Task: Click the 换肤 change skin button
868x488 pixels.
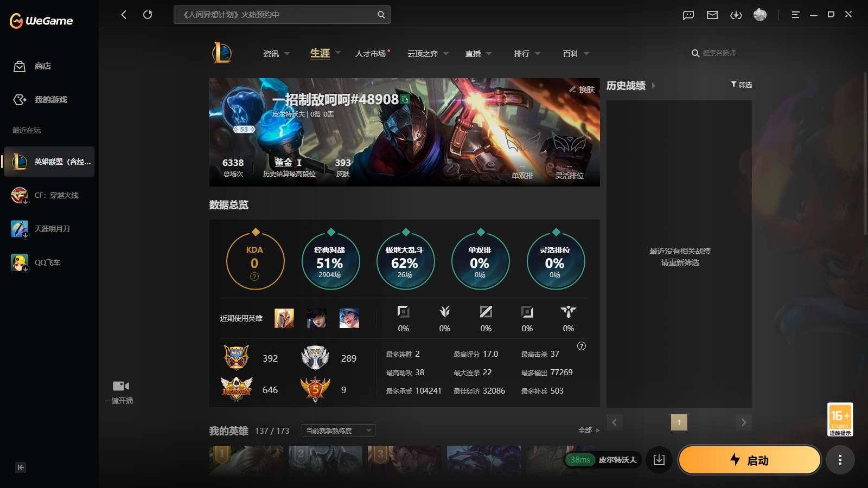Action: pyautogui.click(x=582, y=89)
